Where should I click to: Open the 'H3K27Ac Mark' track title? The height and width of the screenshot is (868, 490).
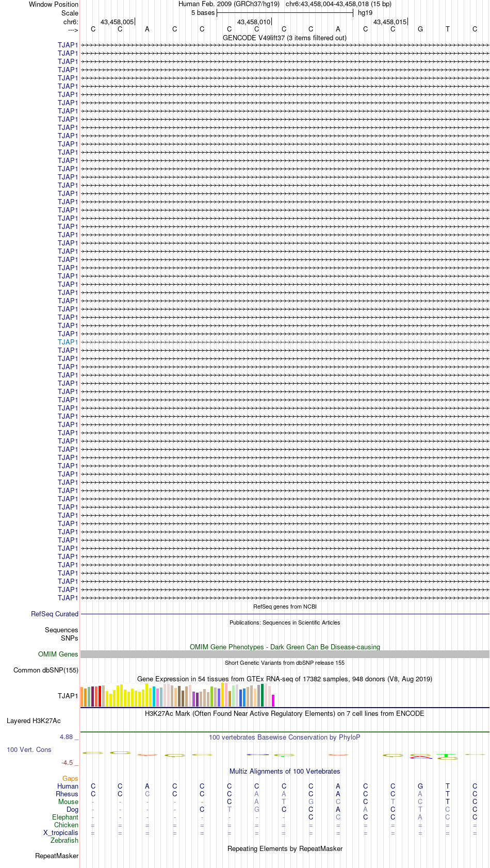pyautogui.click(x=285, y=714)
